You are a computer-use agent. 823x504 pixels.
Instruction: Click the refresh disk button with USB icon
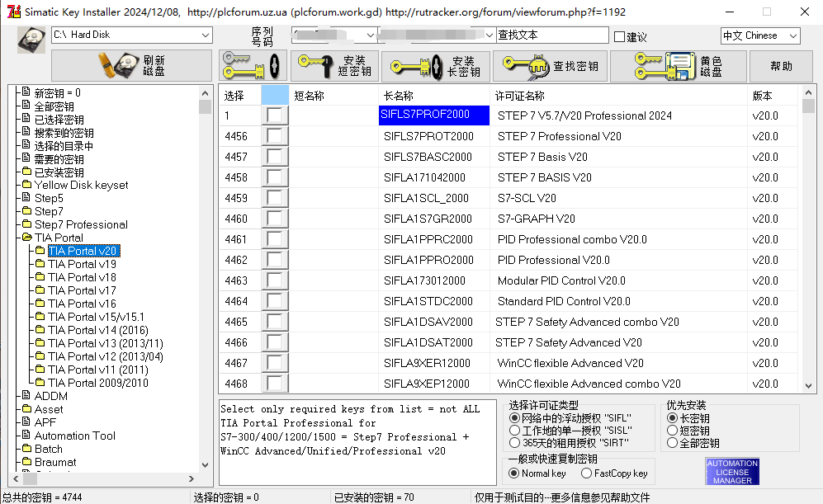pos(131,65)
